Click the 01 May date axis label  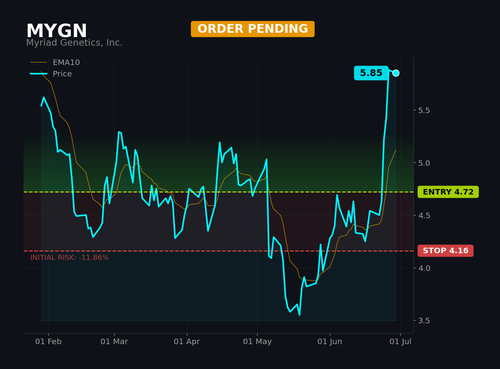coord(257,341)
